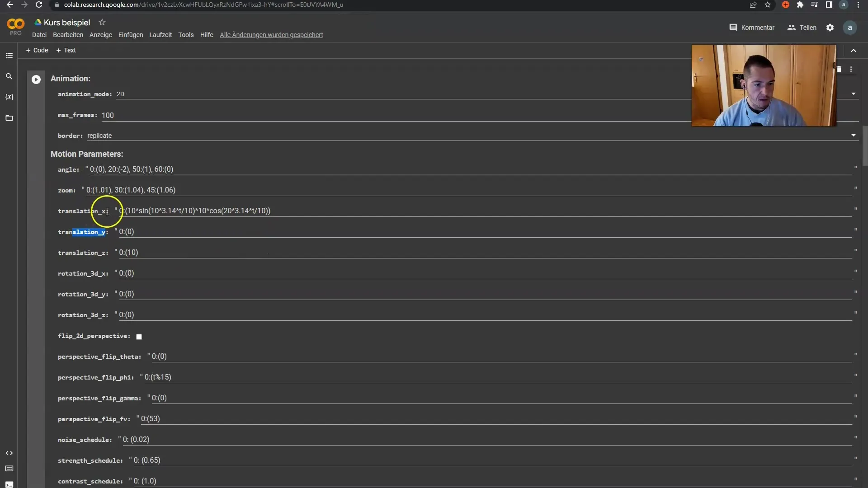Edit perspective_flip_phi field
The width and height of the screenshot is (868, 488).
pyautogui.click(x=498, y=377)
